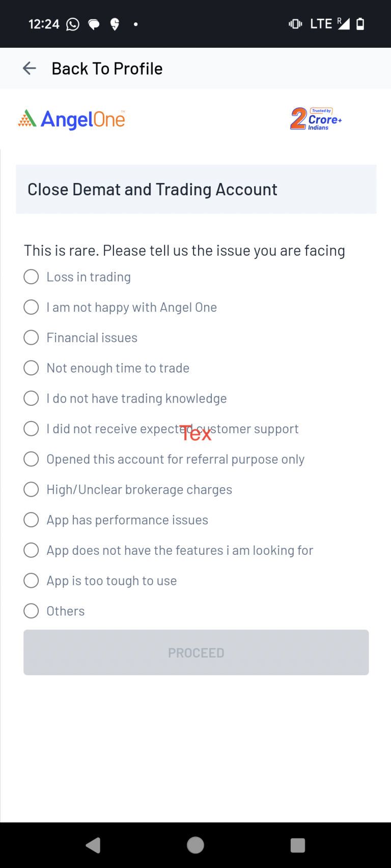Choose App is too tough to use
Screen dimensions: 391x868
tap(31, 580)
